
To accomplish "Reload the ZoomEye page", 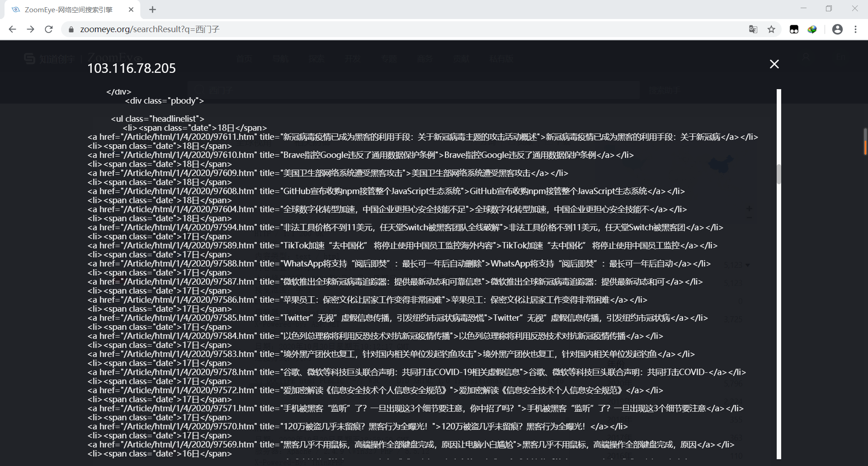I will click(x=49, y=29).
